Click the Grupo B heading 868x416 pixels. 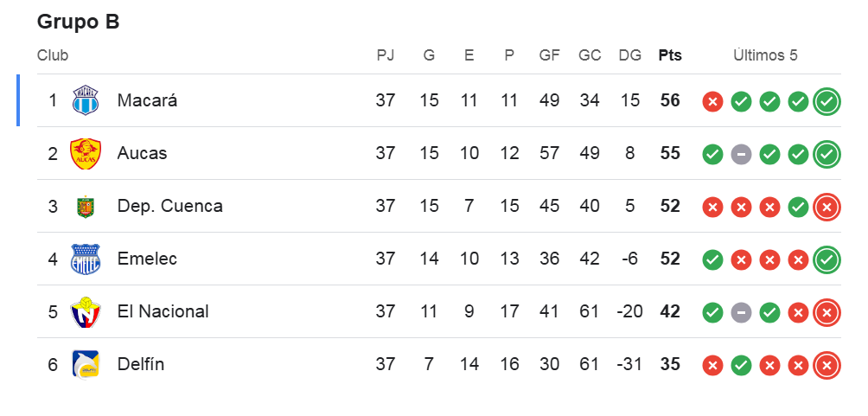click(x=78, y=22)
